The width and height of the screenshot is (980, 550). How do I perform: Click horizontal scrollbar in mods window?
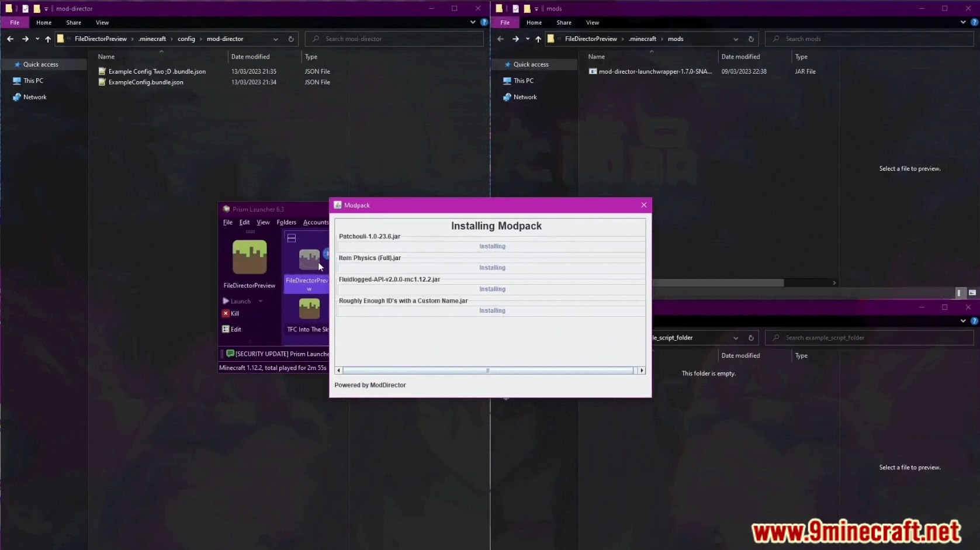pos(718,283)
